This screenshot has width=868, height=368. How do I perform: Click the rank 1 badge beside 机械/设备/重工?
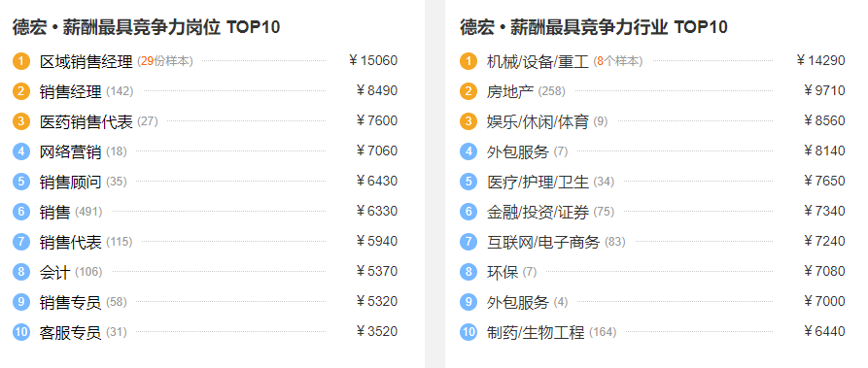pos(469,60)
